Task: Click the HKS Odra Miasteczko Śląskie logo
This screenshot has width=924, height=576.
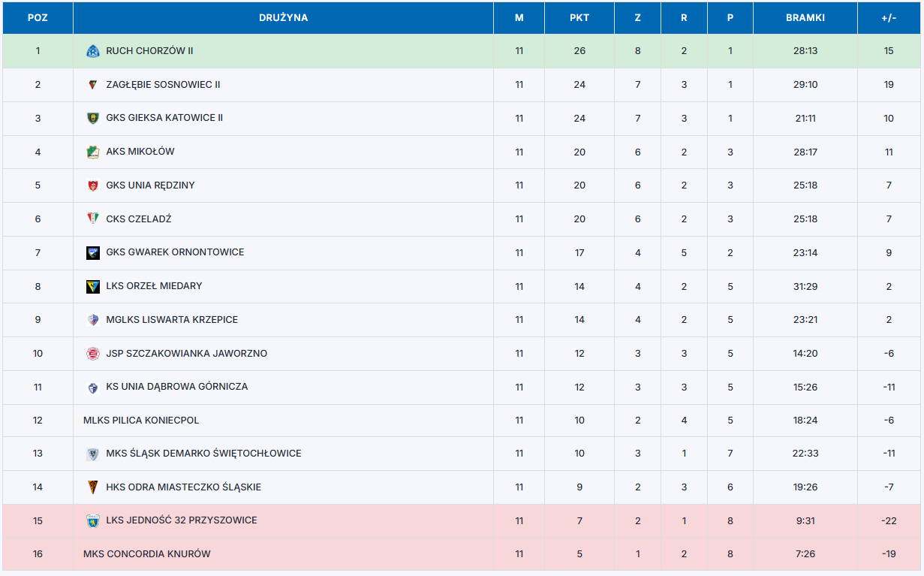Action: (92, 487)
